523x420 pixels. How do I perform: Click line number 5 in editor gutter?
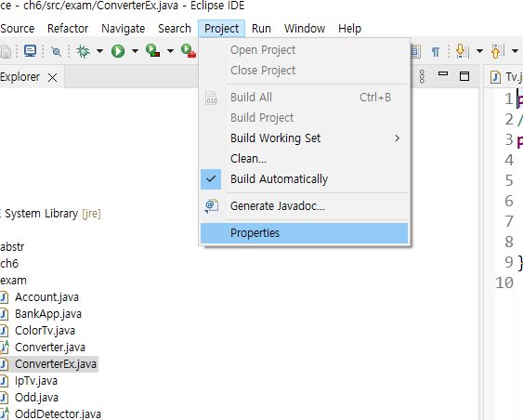(509, 180)
